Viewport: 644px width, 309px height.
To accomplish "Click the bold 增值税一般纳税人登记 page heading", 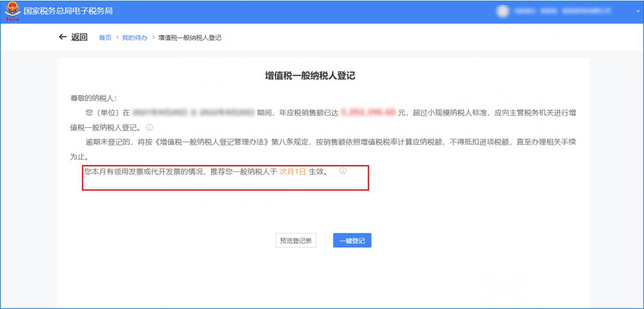I will pos(310,75).
